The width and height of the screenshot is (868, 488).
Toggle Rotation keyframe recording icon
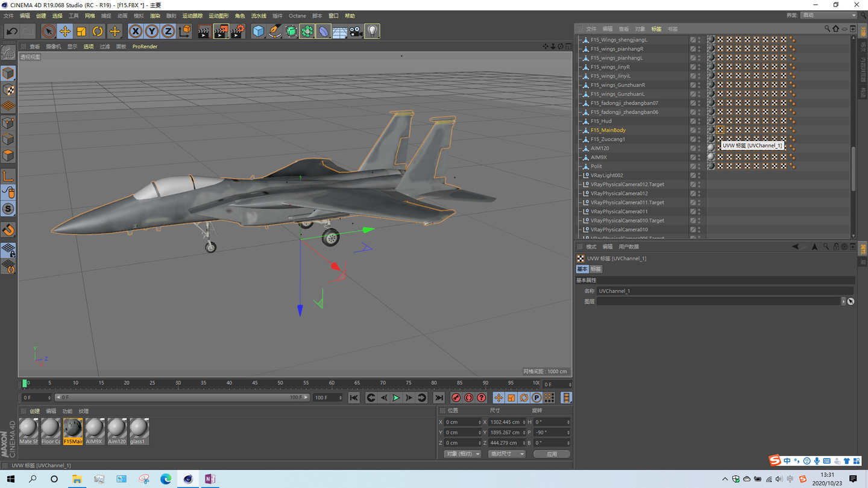coord(524,398)
